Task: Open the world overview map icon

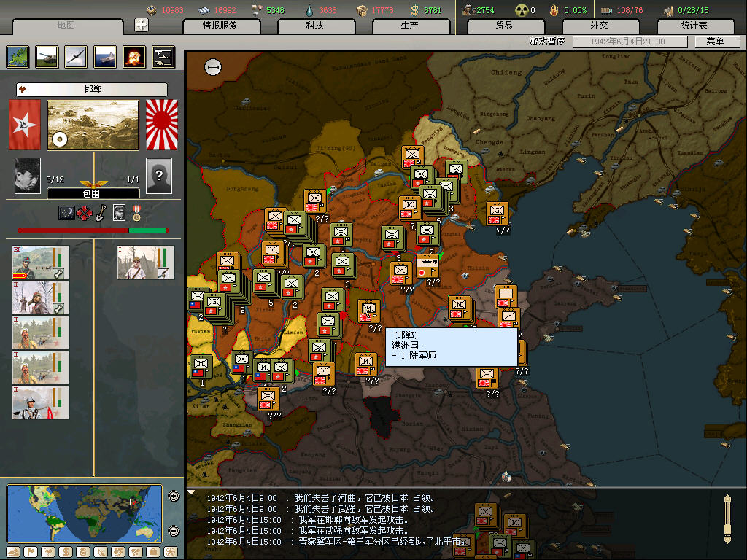Action: 18,57
